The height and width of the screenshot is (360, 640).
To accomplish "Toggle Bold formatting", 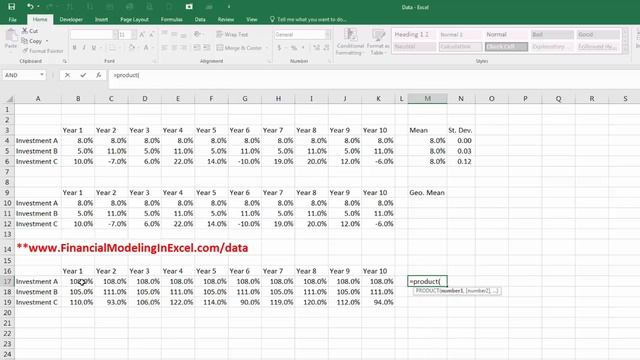I will [74, 48].
